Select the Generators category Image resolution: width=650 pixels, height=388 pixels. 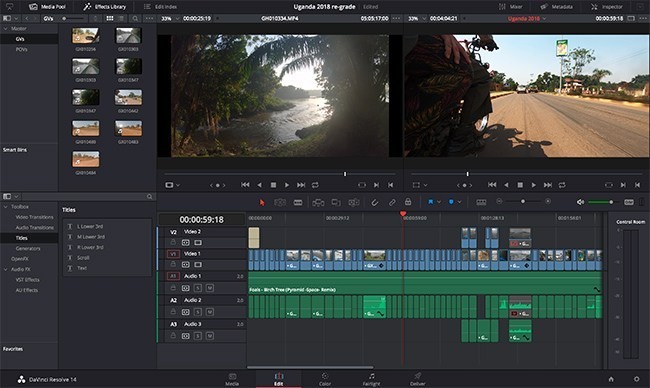coord(28,248)
